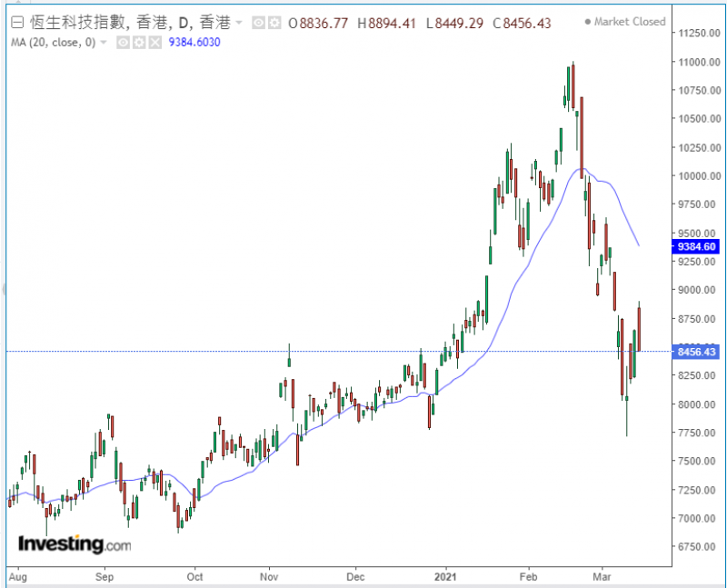Click the 2021 label on the time axis
This screenshot has width=727, height=588.
coord(444,576)
